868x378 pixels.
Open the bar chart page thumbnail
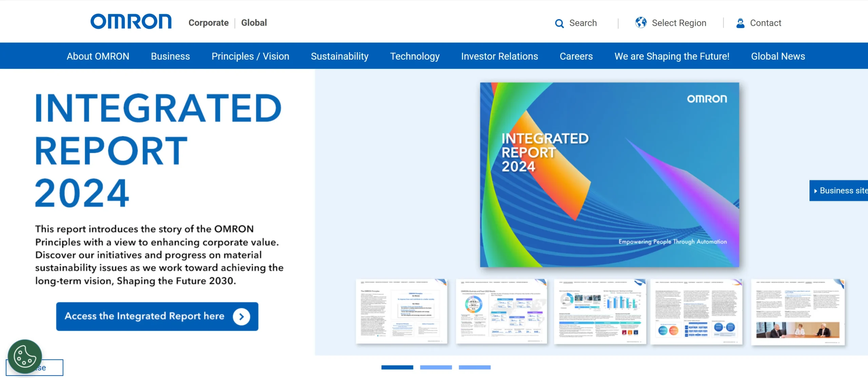(x=600, y=311)
